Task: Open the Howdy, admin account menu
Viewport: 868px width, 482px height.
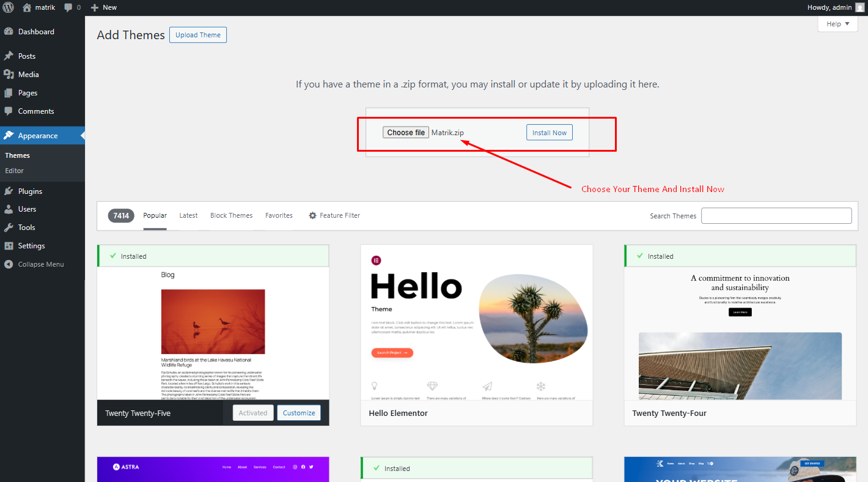Action: click(x=836, y=7)
